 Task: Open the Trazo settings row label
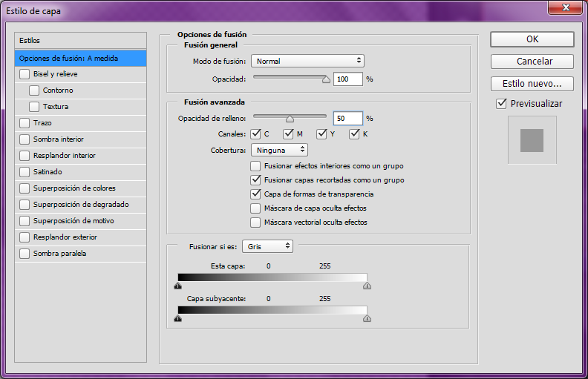pos(42,123)
